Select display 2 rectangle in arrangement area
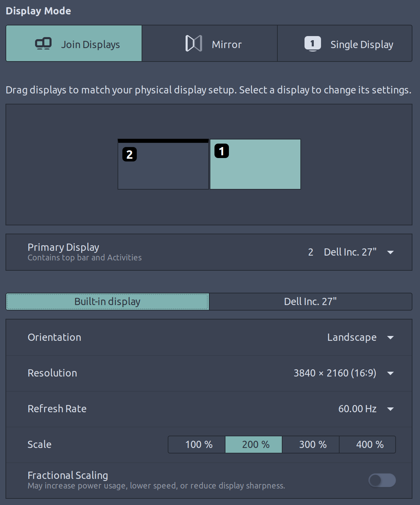The width and height of the screenshot is (420, 505). point(163,164)
